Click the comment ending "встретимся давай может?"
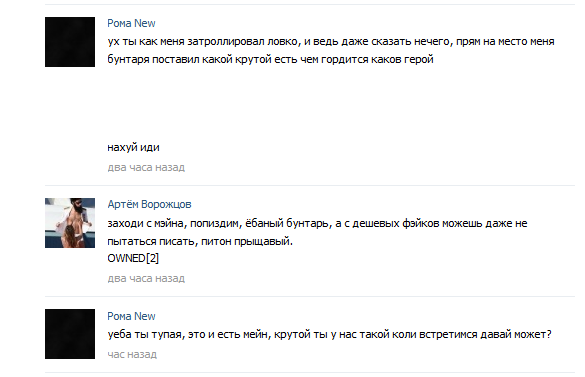 point(329,334)
